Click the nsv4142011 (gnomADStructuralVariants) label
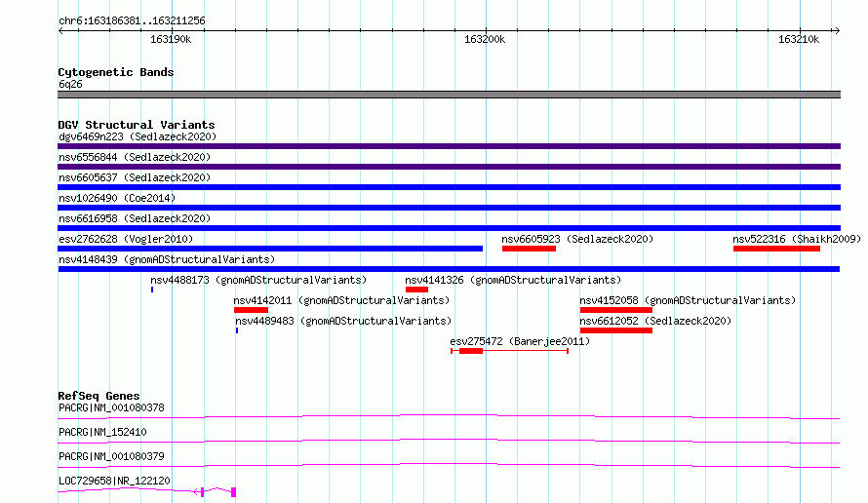Viewport: 868px width, 503px height. [x=341, y=300]
